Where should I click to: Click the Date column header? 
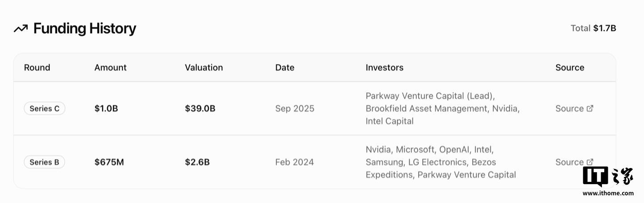pyautogui.click(x=285, y=68)
